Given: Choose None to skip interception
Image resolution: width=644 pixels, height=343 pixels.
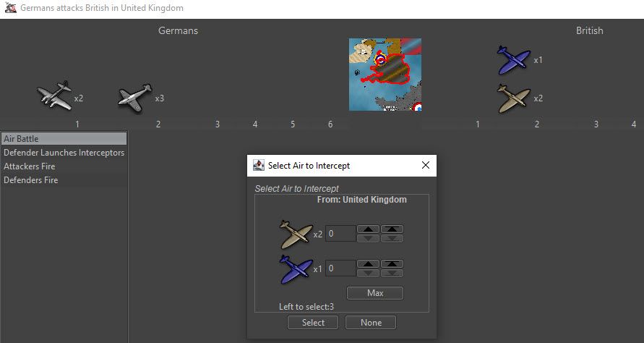Looking at the screenshot, I should pyautogui.click(x=370, y=323).
